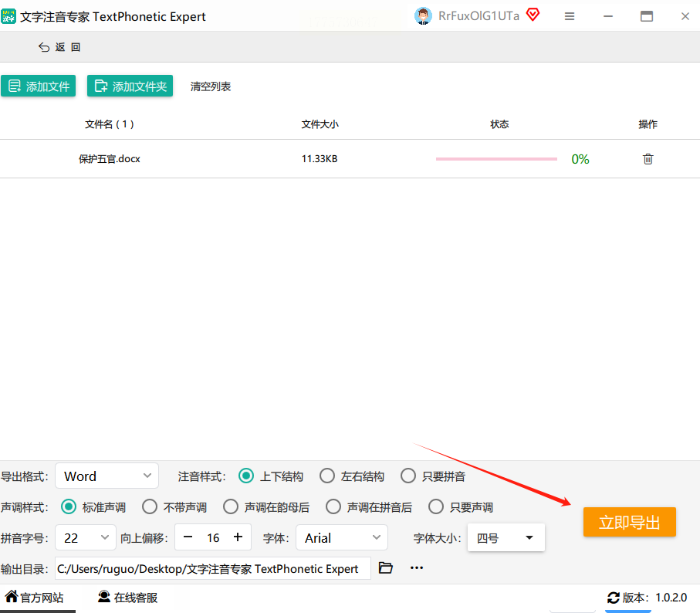The image size is (700, 613).
Task: Maximize the TextPhonetic Expert window
Action: click(647, 16)
